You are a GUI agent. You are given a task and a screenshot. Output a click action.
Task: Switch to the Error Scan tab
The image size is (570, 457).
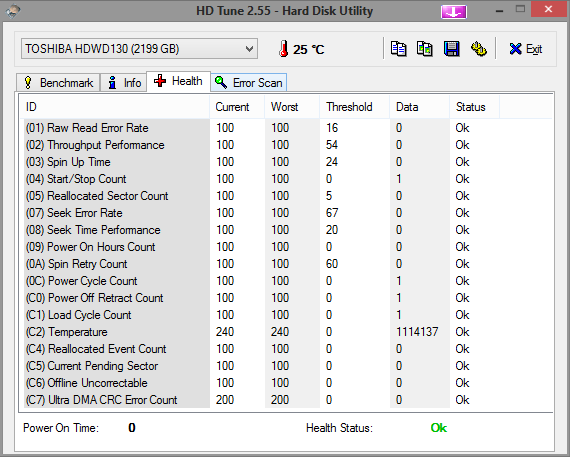[249, 83]
